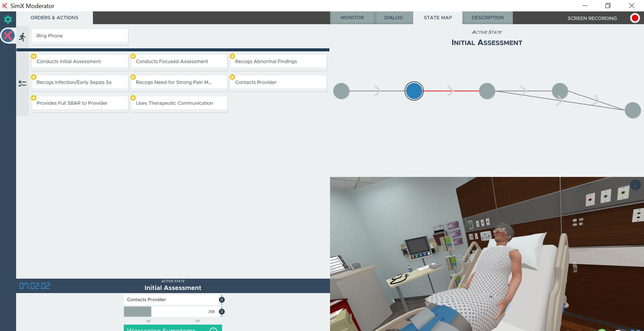Click Provides Full SBAR to Provider
644x331 pixels.
(x=80, y=103)
